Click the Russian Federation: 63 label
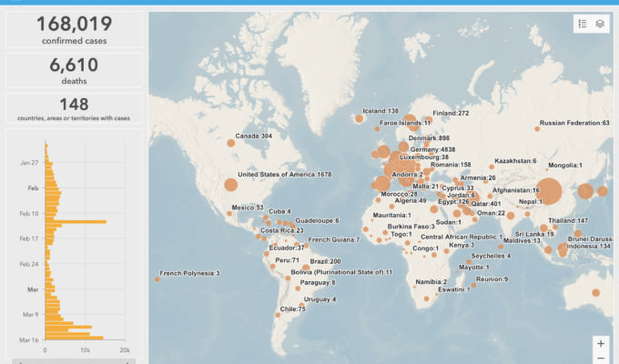This screenshot has width=619, height=364. 573,123
